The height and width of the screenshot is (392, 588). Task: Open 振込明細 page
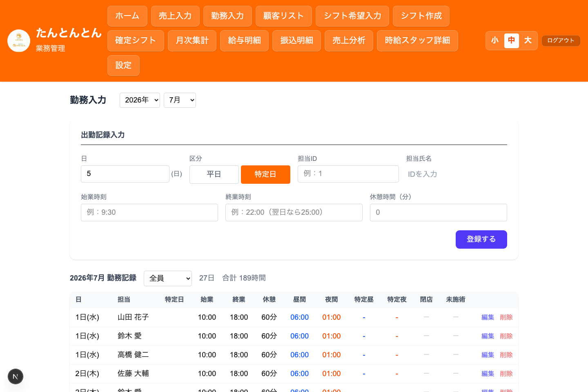point(296,41)
